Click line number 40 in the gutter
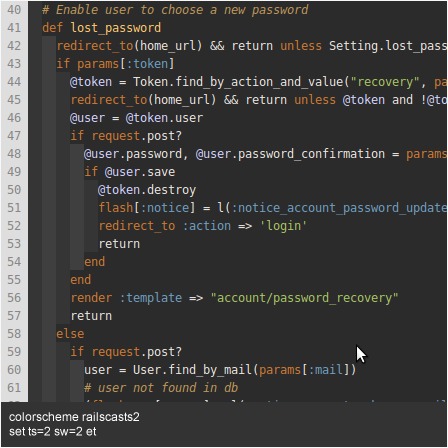This screenshot has height=448, width=448. point(14,10)
